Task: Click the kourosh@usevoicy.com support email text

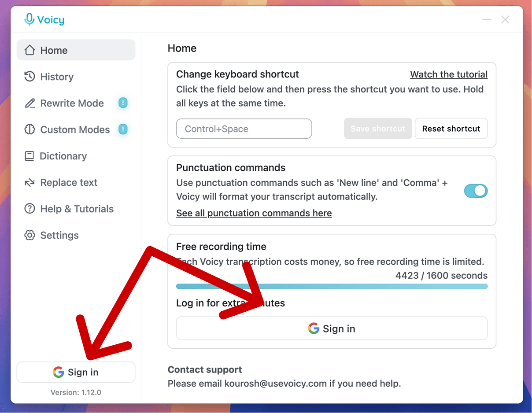Action: 276,383
